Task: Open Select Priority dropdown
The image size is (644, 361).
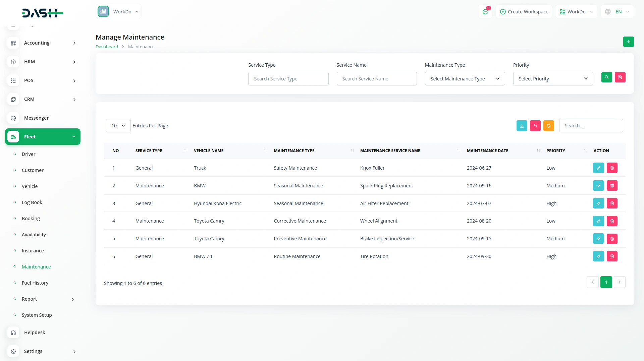Action: 553,79
